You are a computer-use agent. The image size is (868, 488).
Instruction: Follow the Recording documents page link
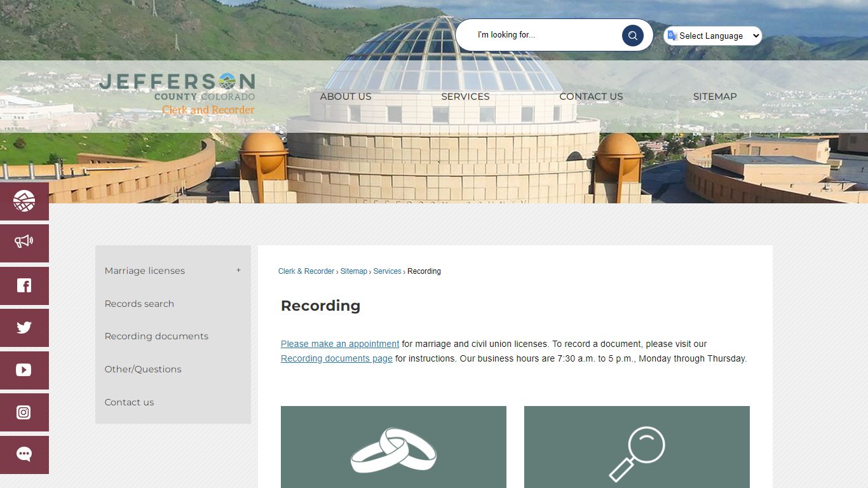(337, 358)
